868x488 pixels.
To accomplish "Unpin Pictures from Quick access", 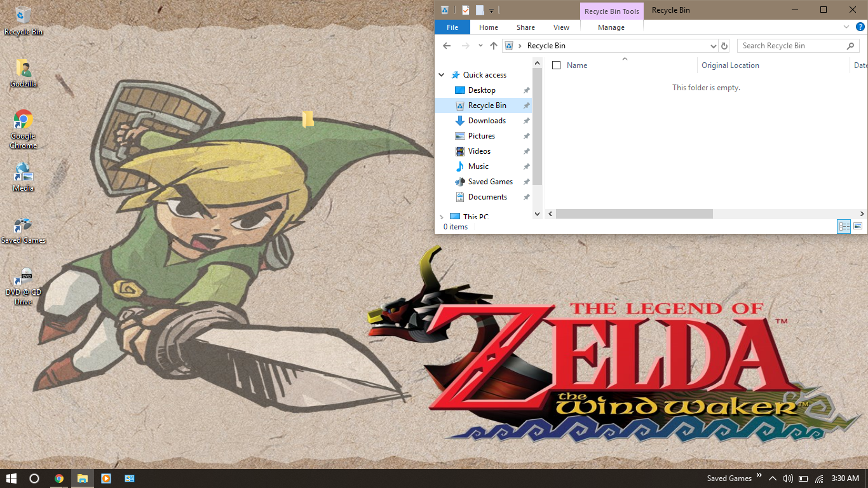I will click(526, 136).
